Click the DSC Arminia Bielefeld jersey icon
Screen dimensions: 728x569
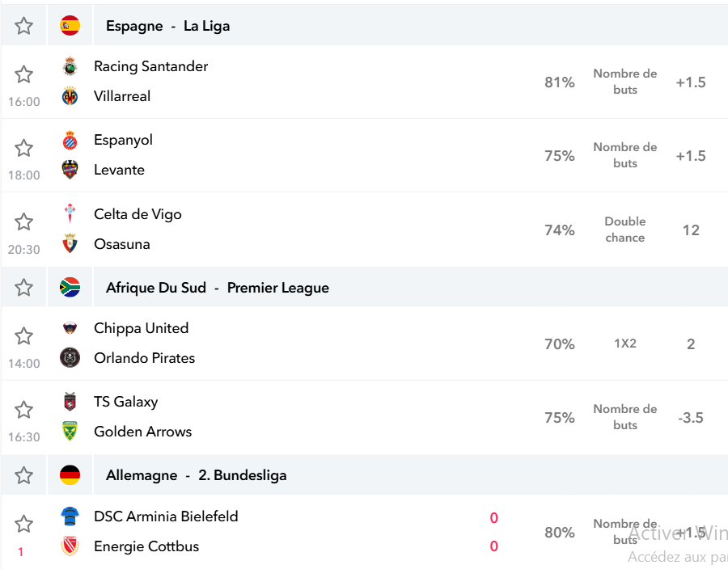pos(70,516)
